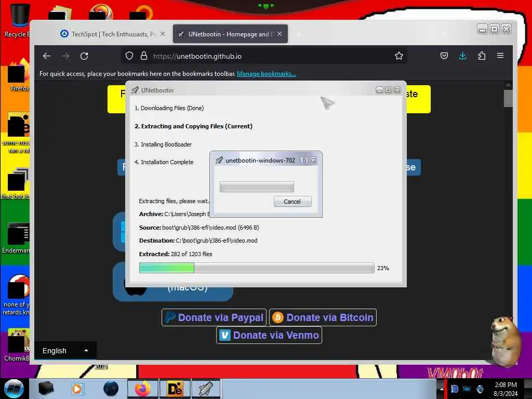Open the Recycle Bin desktop icon
This screenshot has width=532, height=399.
tap(18, 20)
